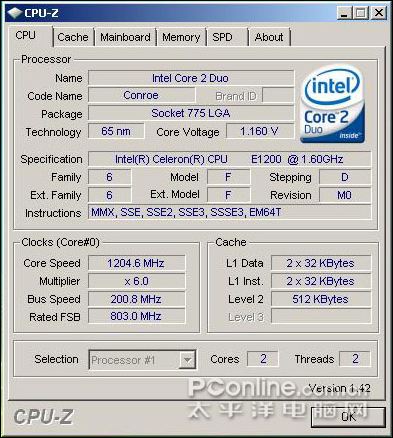Click the Instructions field listing MMX, SSE
The image size is (393, 438).
click(x=229, y=212)
